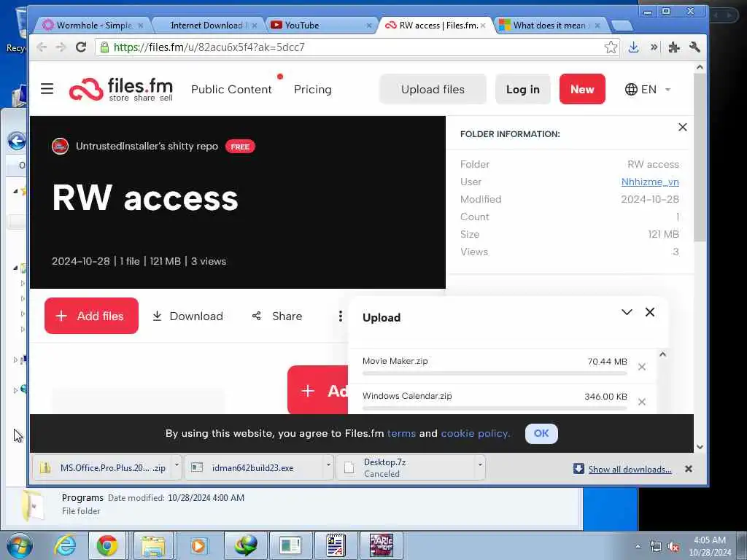
Task: Click Show all downloads link
Action: [630, 469]
